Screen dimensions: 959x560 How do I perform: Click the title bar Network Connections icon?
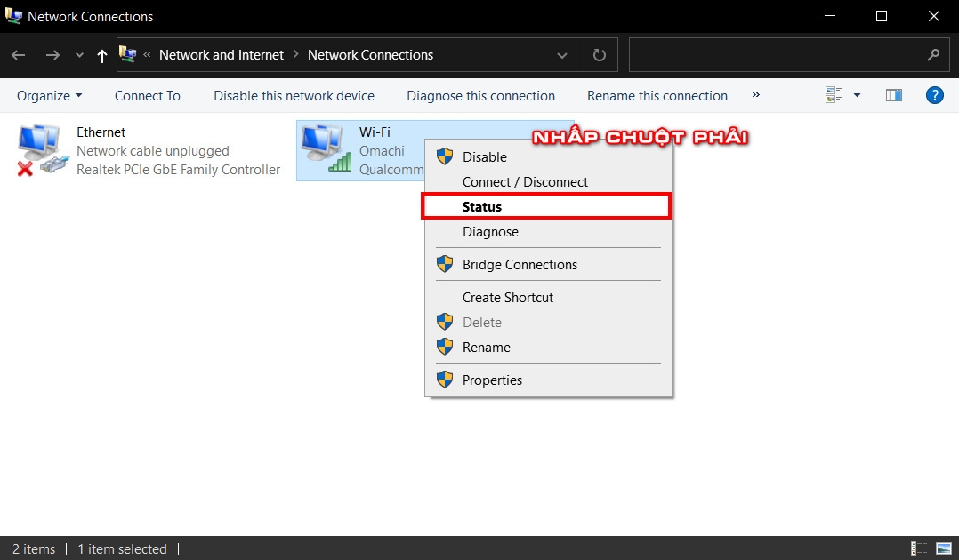13,16
